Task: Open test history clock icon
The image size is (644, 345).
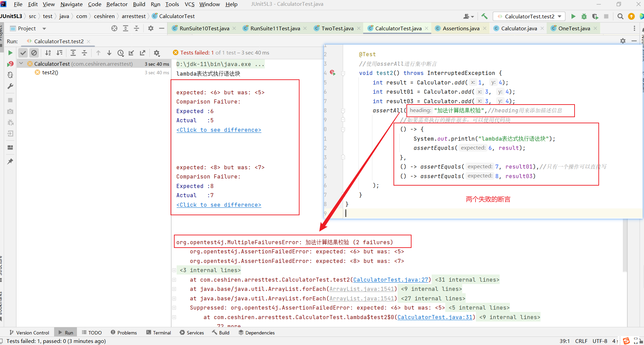Action: [120, 53]
